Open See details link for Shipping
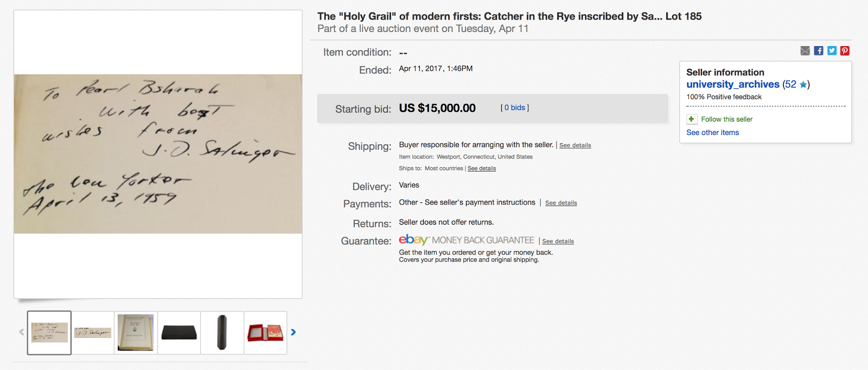The image size is (868, 370). 575,145
